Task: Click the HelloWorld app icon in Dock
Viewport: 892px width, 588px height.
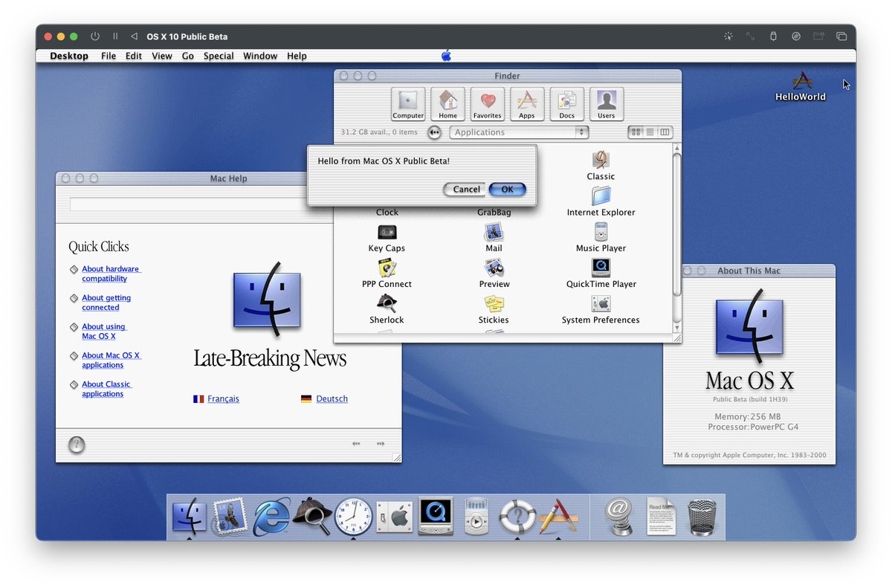Action: click(x=558, y=517)
